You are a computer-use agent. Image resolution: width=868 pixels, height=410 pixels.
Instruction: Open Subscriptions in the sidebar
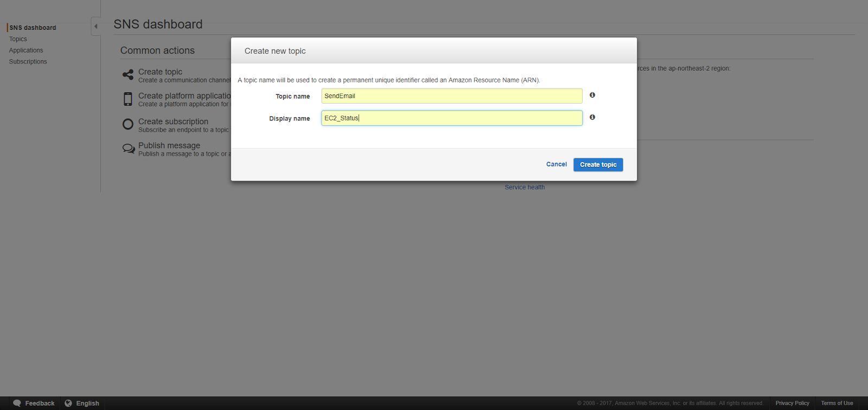point(28,62)
